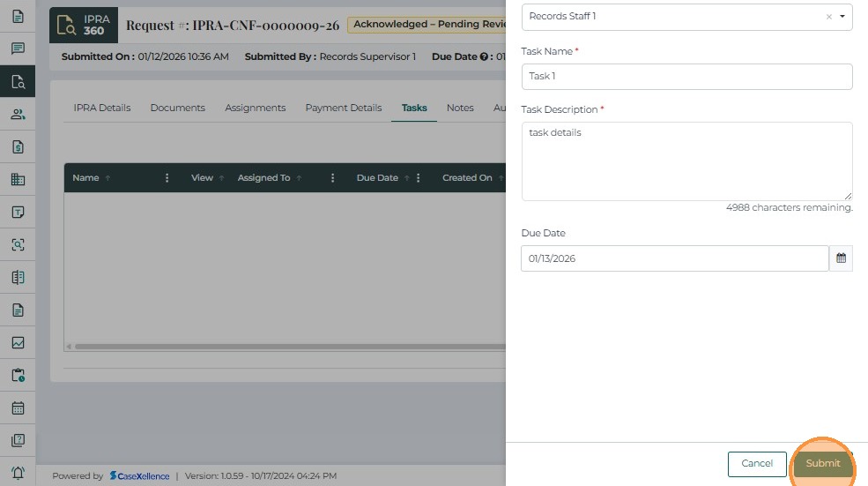The image size is (868, 486).
Task: Switch to the Assignments tab
Action: [256, 108]
